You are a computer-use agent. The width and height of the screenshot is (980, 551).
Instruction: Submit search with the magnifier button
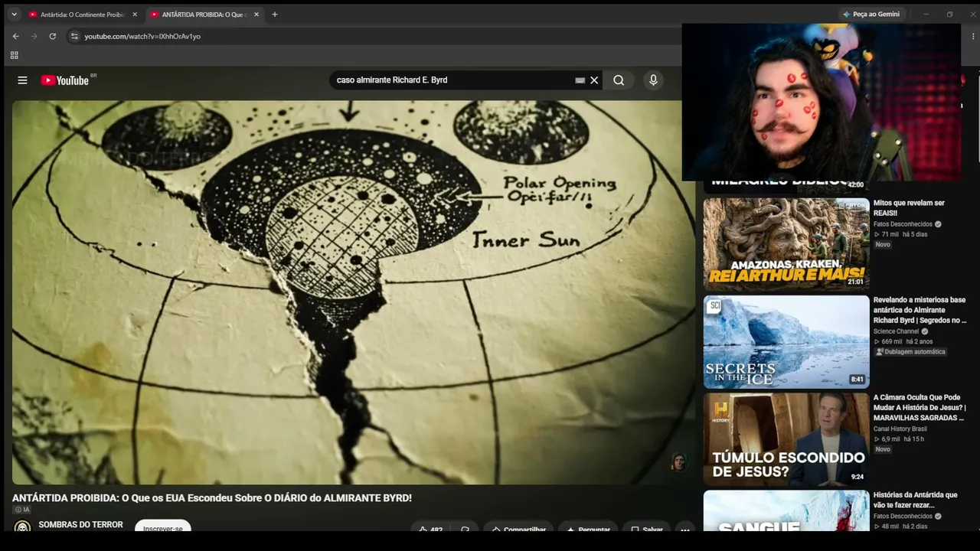619,80
